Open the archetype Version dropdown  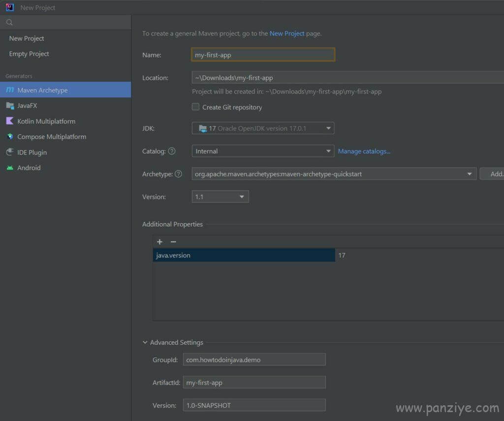[x=220, y=196]
